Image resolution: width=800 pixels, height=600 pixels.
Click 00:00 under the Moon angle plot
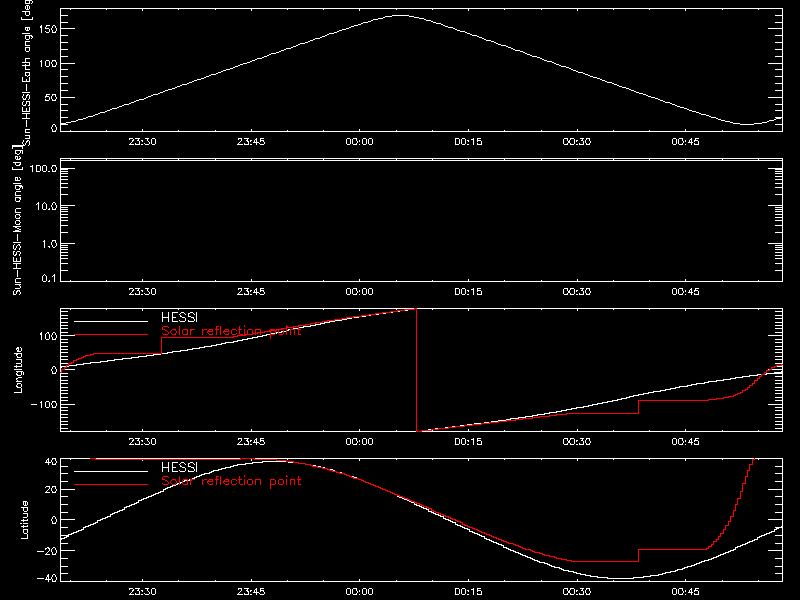point(360,291)
